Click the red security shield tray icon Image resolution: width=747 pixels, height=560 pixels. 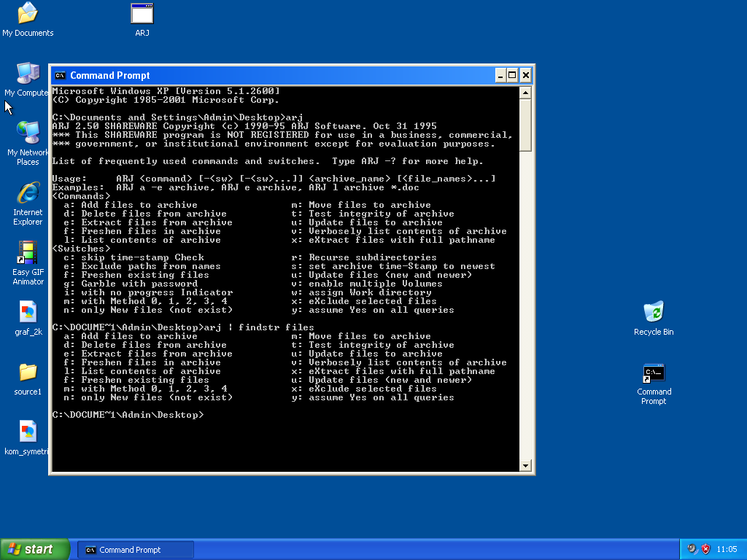click(x=706, y=549)
